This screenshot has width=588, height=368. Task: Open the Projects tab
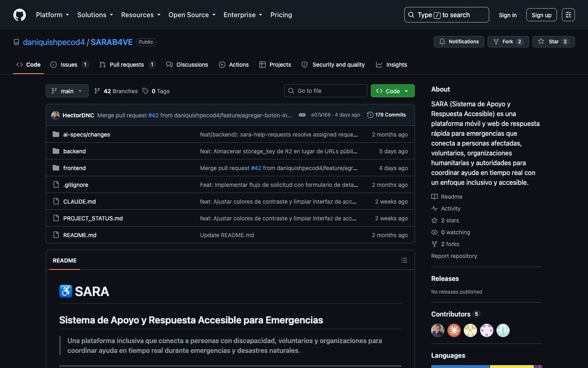click(275, 65)
